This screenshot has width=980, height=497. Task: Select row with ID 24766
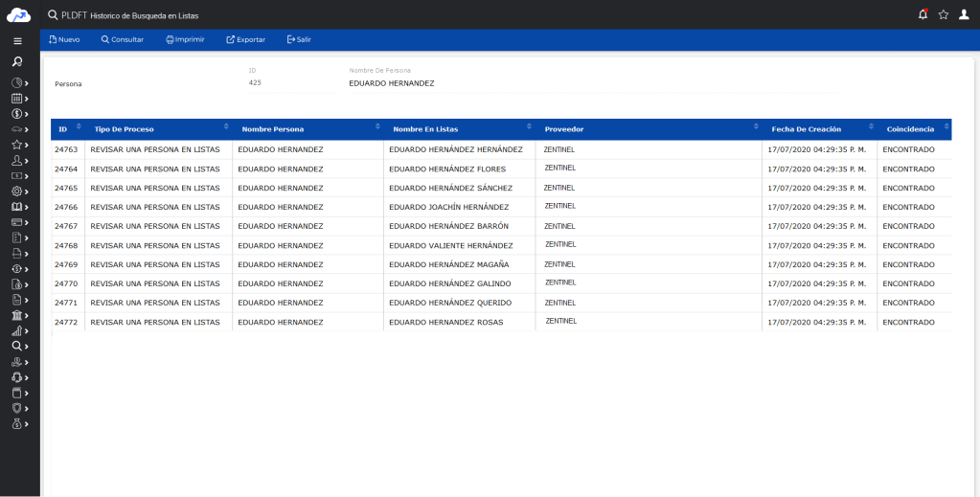coord(66,207)
